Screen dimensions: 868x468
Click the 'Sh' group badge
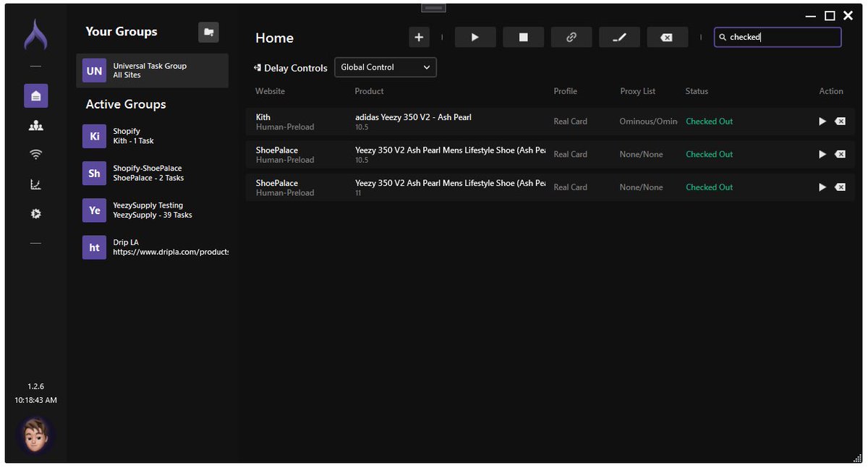[x=94, y=173]
